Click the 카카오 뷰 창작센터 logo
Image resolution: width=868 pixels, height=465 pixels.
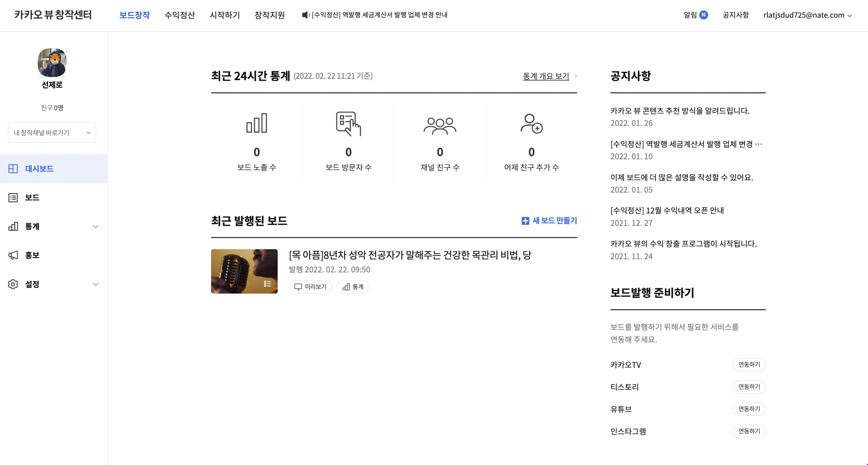click(x=53, y=15)
